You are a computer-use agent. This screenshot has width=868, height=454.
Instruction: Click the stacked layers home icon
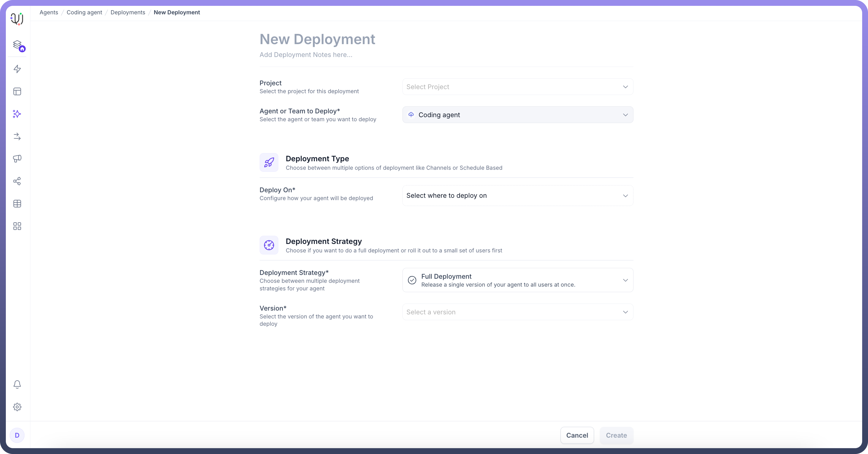[17, 45]
